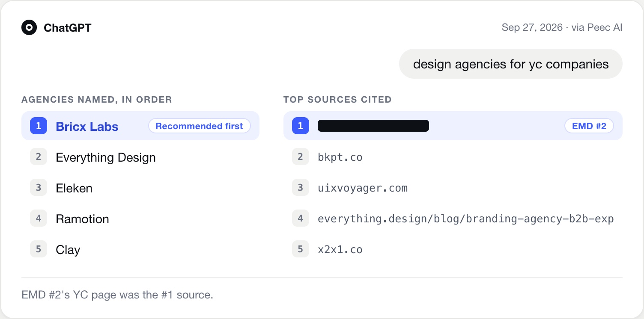
Task: Click rank badge 2 beside bkpt.co
Action: tap(301, 157)
